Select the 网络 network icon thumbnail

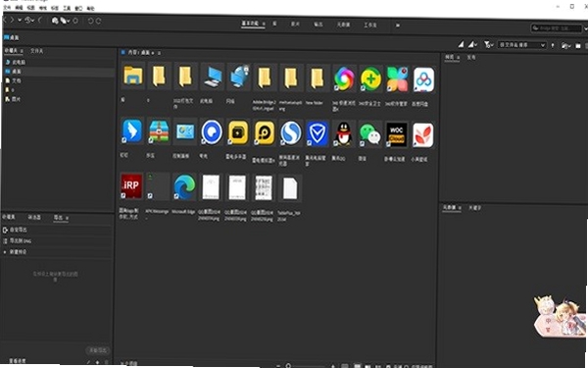[239, 77]
